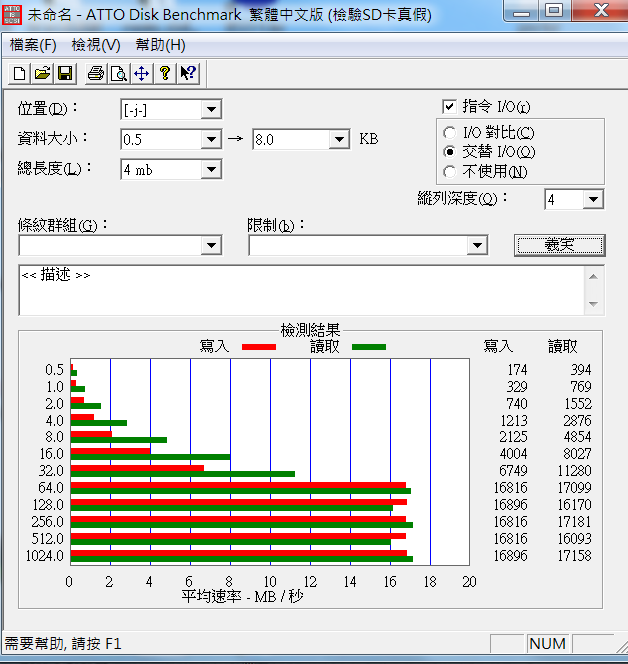628x664 pixels.
Task: Click the 需要幫助, 請按 F1 status text
Action: pyautogui.click(x=63, y=644)
